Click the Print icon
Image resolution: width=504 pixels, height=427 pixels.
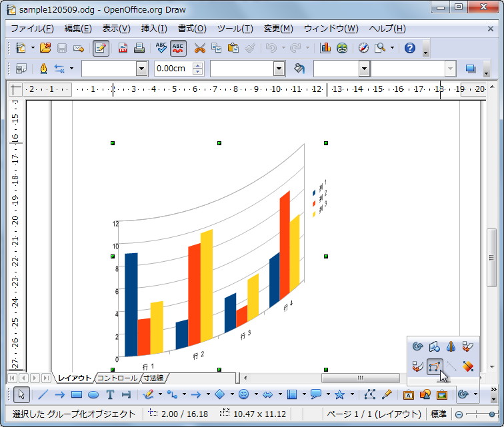[139, 48]
